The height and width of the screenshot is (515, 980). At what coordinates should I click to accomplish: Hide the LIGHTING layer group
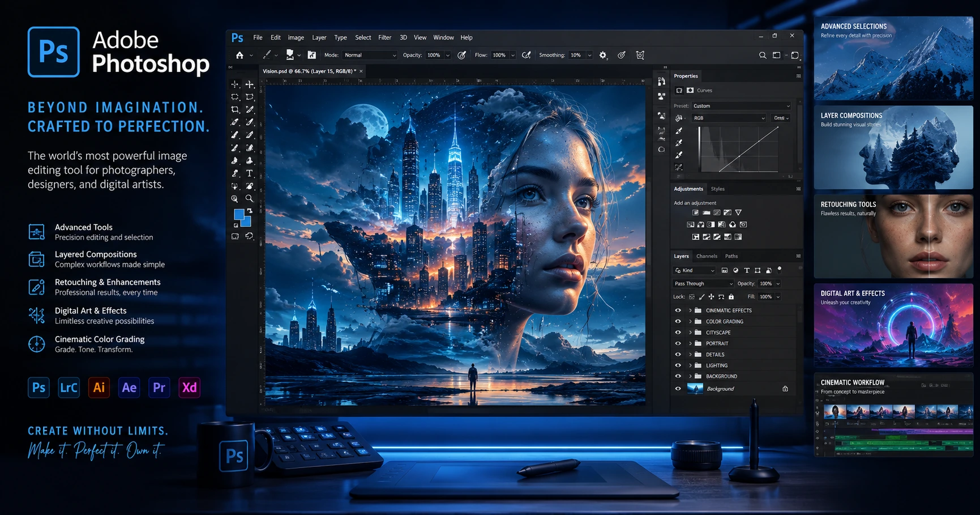coord(678,365)
